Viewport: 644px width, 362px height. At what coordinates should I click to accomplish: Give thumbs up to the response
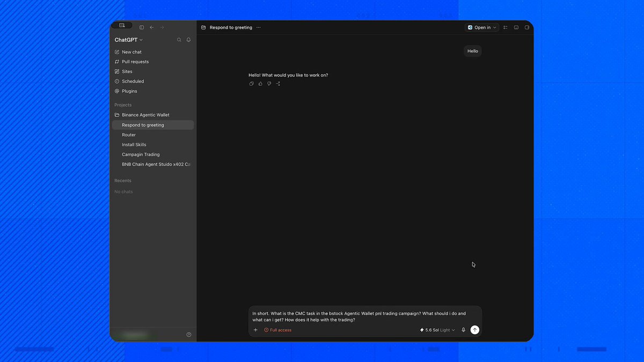click(260, 84)
